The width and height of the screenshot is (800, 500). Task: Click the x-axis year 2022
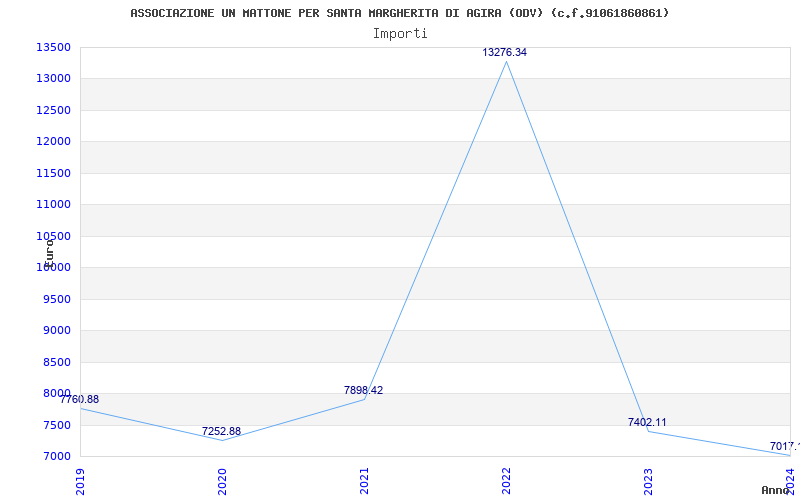(506, 481)
